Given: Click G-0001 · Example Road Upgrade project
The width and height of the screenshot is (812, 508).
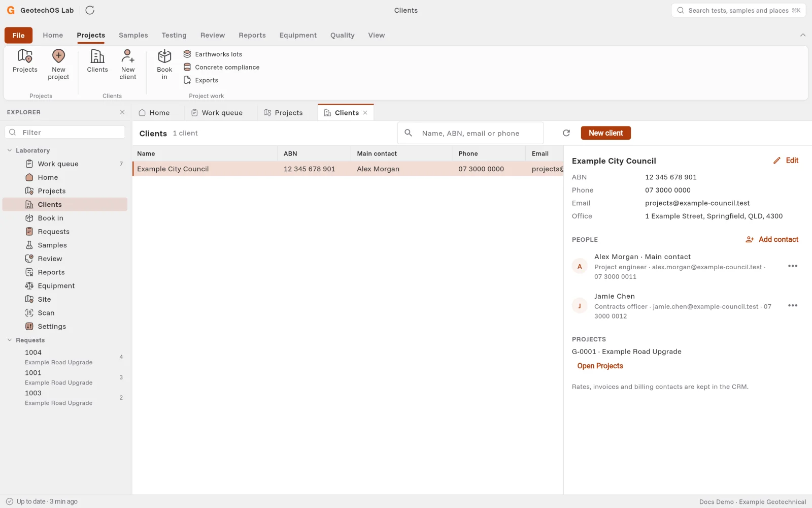Looking at the screenshot, I should point(626,352).
